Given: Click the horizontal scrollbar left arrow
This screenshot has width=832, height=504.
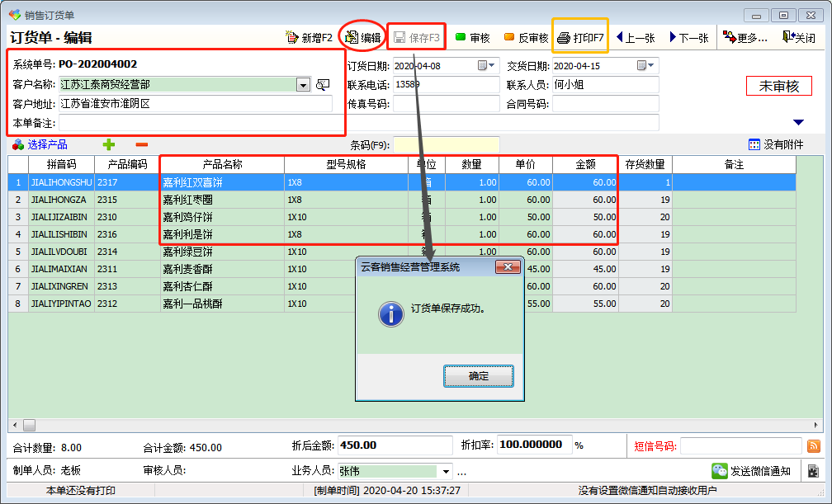Looking at the screenshot, I should coord(14,425).
